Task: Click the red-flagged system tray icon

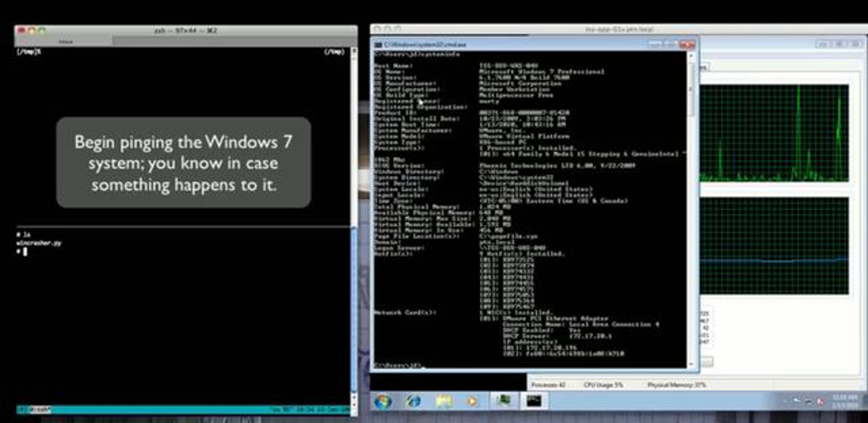Action: click(x=820, y=402)
